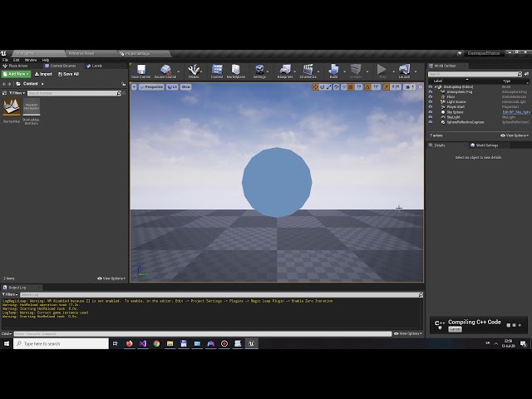Open Source Control from the toolbar
This screenshot has width=532, height=399.
(x=165, y=71)
